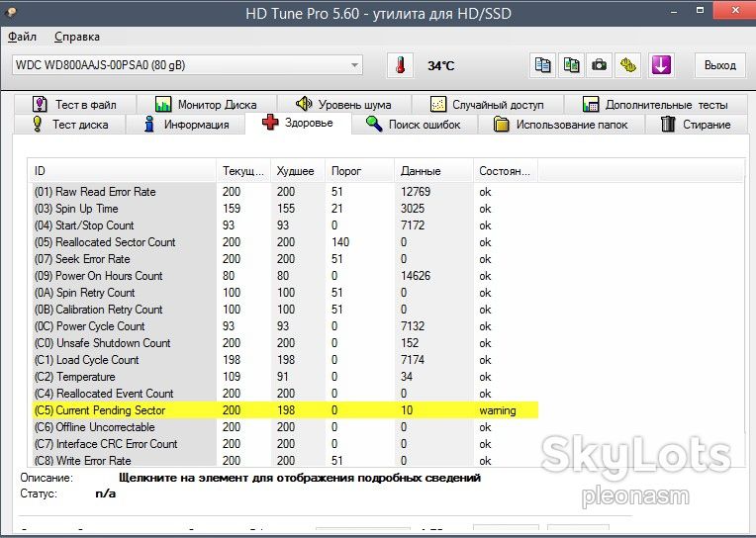
Task: Select the (09) Power On Hours Count row
Action: [x=285, y=276]
